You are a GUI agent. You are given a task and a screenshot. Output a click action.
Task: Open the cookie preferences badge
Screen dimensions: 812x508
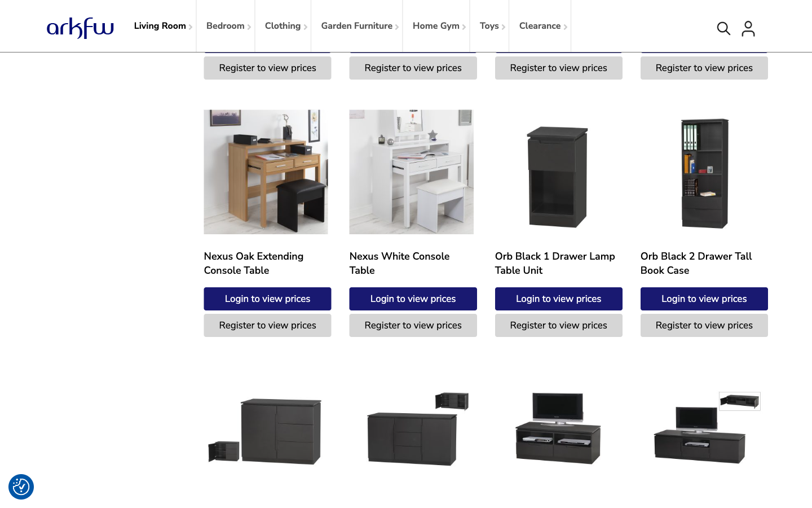pyautogui.click(x=21, y=487)
